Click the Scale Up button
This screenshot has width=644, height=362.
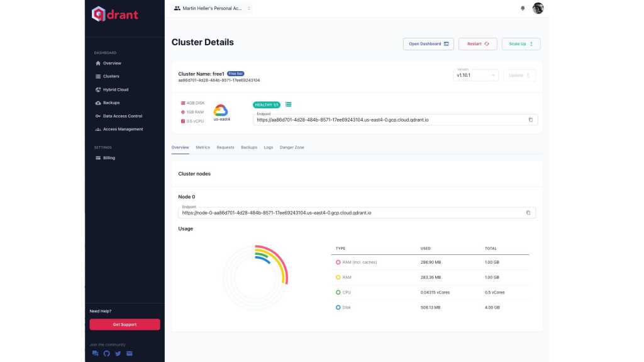521,44
